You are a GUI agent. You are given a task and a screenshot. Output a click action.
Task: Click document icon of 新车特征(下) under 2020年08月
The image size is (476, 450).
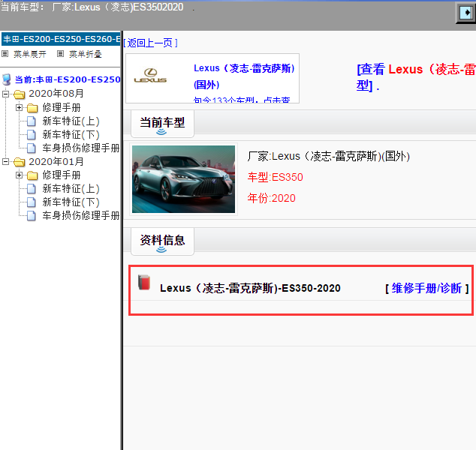(32, 135)
